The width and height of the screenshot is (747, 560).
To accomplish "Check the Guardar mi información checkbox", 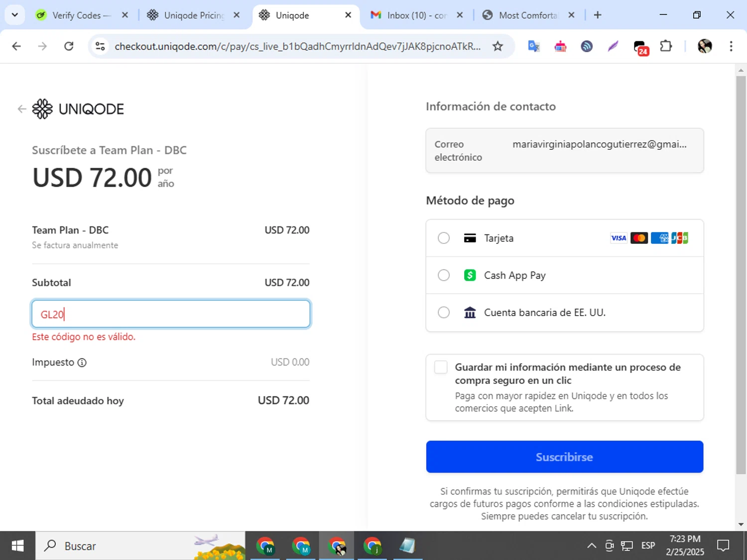I will tap(441, 367).
